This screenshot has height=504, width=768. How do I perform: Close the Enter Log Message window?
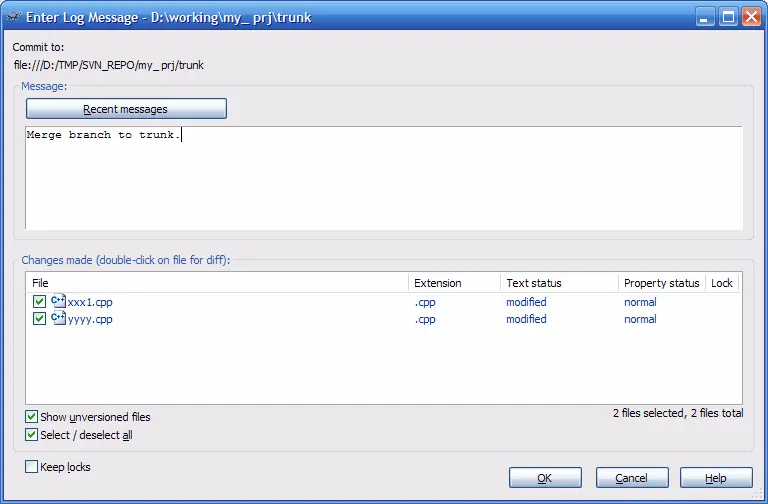[751, 17]
